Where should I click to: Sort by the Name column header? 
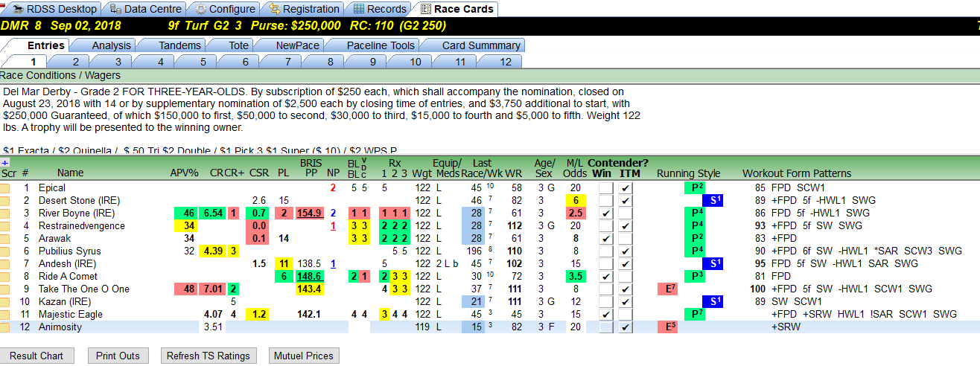point(71,173)
